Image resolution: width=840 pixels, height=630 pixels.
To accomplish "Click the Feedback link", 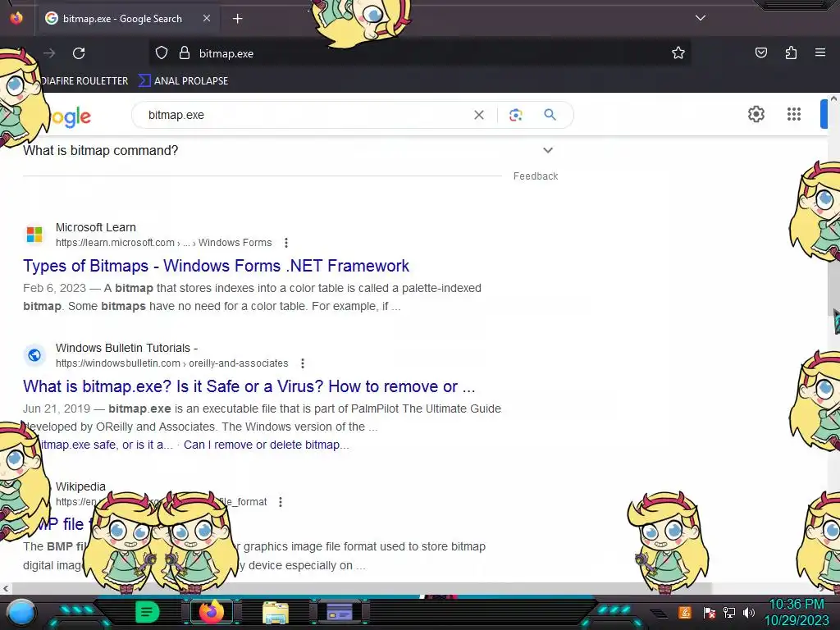I will 535,176.
